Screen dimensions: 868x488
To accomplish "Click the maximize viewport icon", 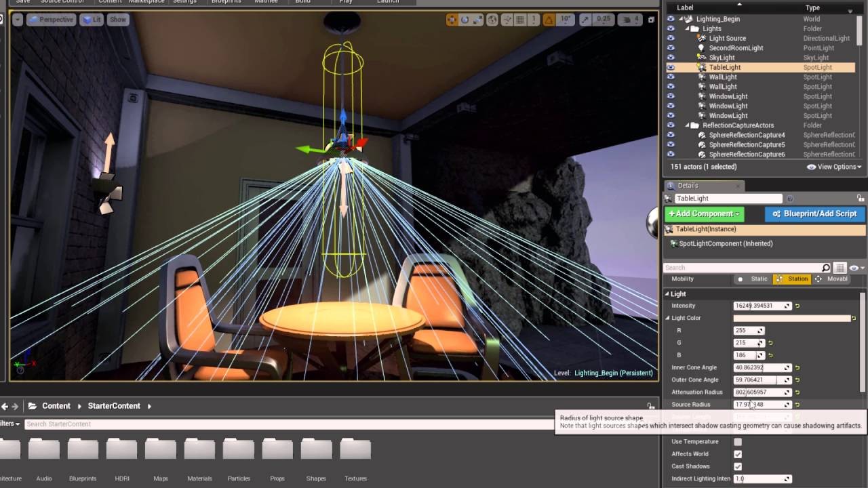I will pyautogui.click(x=651, y=20).
